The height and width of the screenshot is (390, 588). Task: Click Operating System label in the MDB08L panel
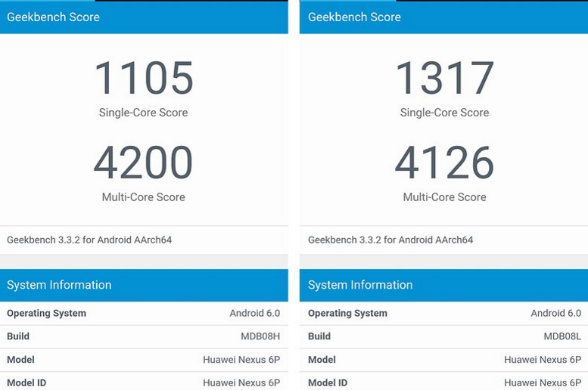[x=347, y=313]
